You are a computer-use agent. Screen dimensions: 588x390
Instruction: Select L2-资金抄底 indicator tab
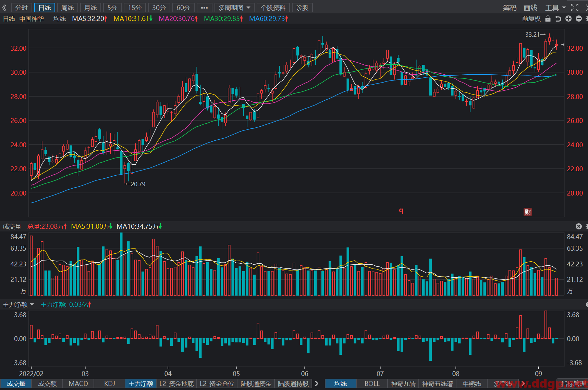pos(176,383)
